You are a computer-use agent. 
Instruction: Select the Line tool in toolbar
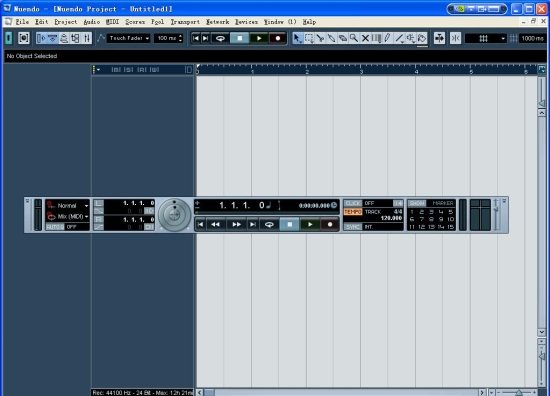point(399,38)
